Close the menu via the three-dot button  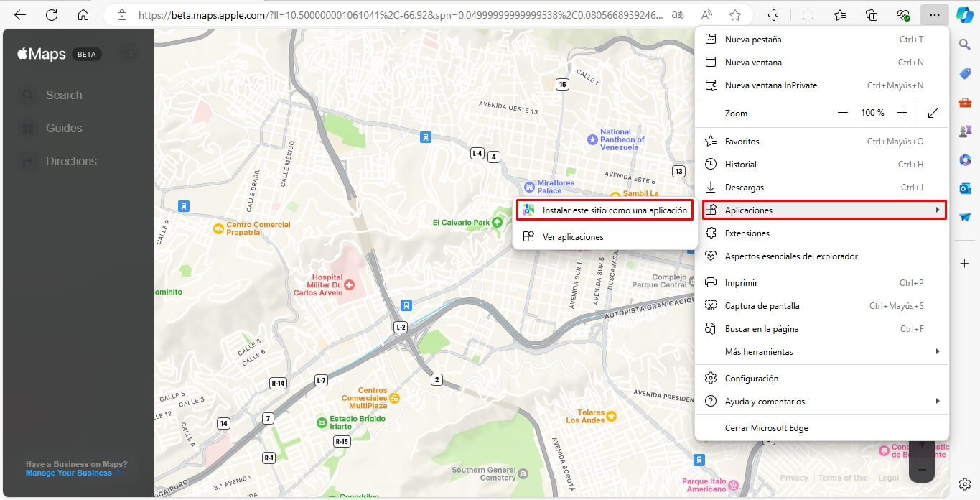[934, 15]
